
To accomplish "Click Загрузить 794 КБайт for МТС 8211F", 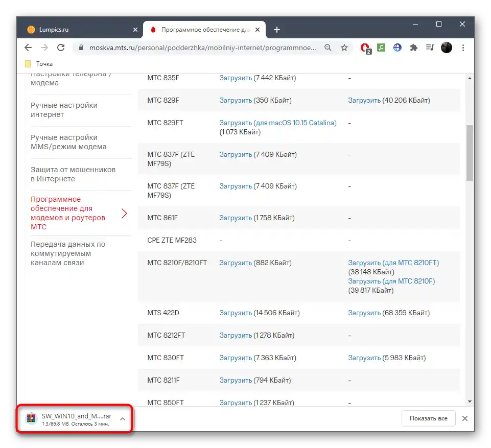I will click(x=236, y=380).
